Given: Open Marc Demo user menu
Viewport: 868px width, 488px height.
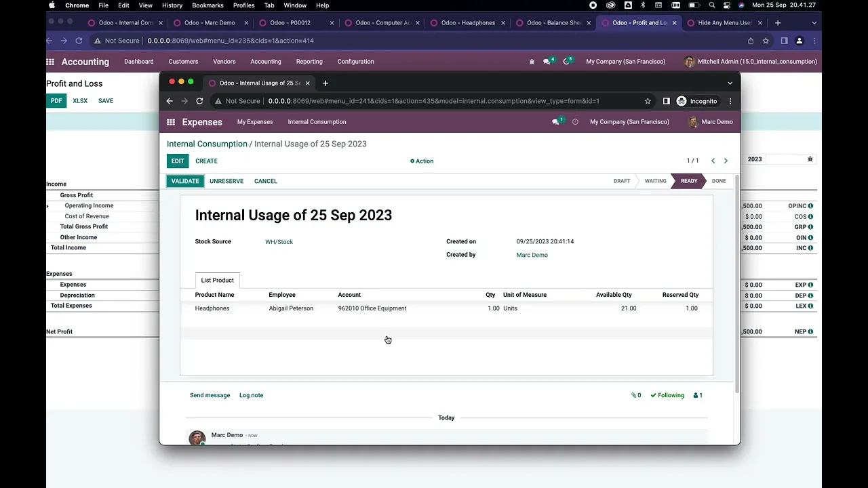Looking at the screenshot, I should (711, 122).
